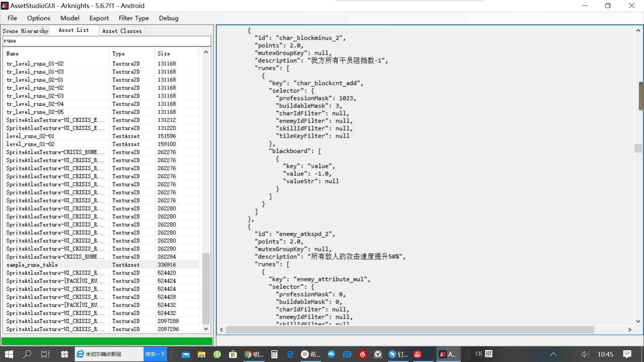This screenshot has width=644, height=362.
Task: Open the notification center icon
Action: (x=627, y=354)
